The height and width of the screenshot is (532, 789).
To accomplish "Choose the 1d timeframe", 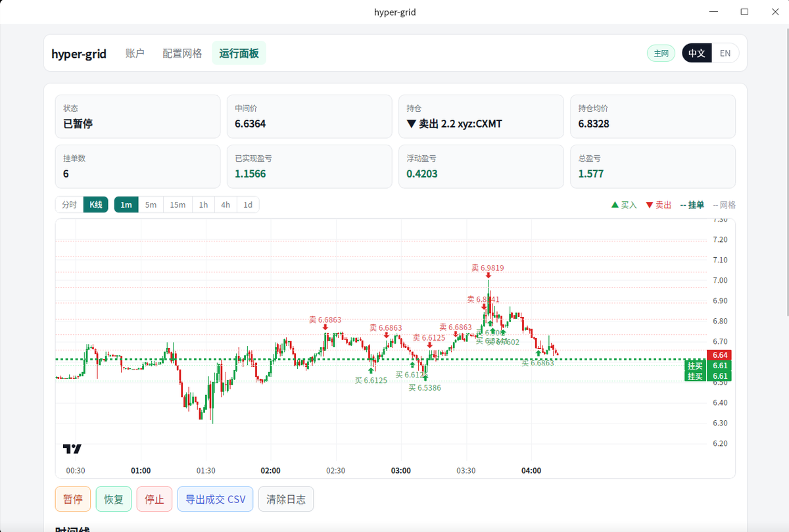I will point(248,205).
